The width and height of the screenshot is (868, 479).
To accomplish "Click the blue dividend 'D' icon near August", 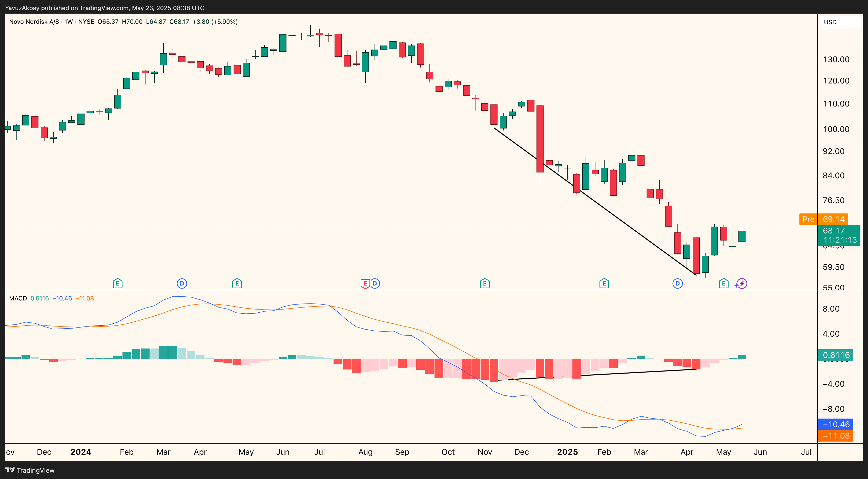I will (375, 283).
